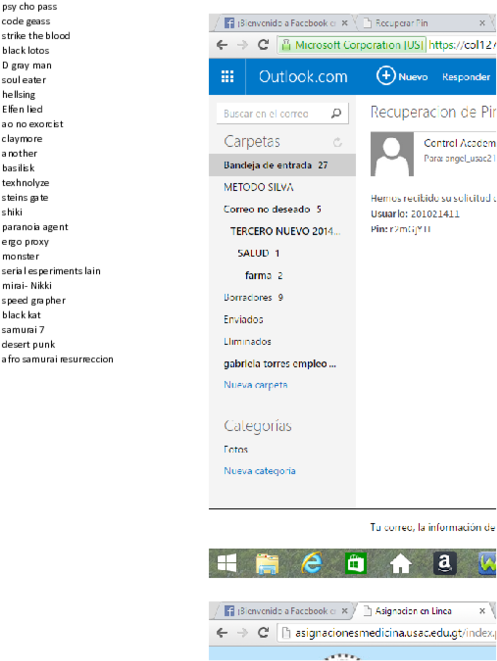Click the Nueva categoría link
This screenshot has height=661, width=497.
click(259, 470)
